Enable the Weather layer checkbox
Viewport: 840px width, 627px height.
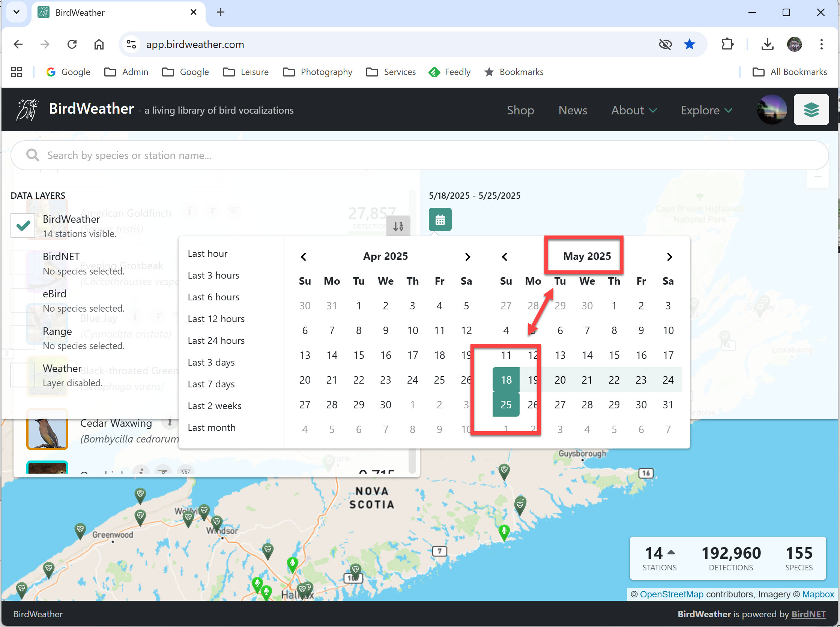click(x=23, y=375)
